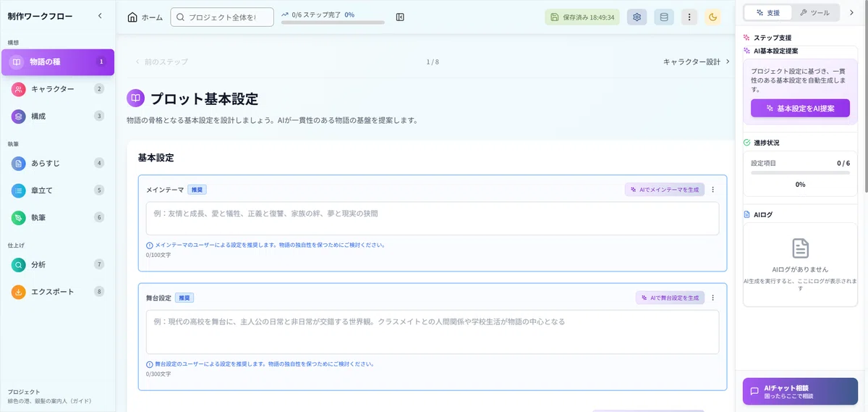Collapse the right panel chevron

pos(851,12)
